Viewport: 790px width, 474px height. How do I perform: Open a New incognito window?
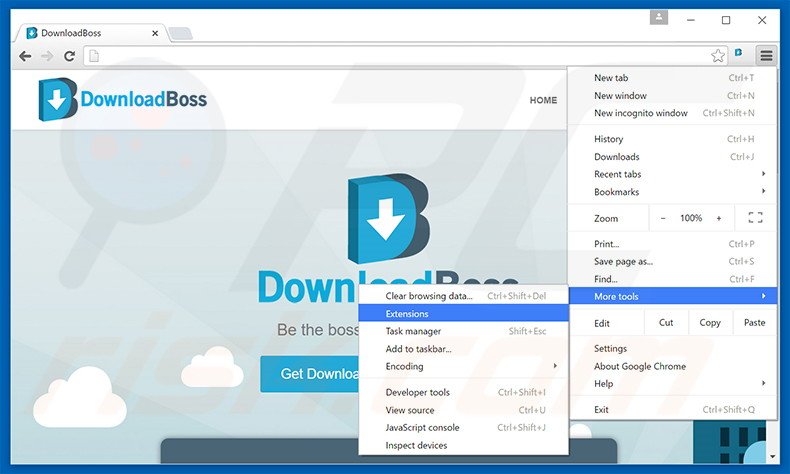point(673,113)
